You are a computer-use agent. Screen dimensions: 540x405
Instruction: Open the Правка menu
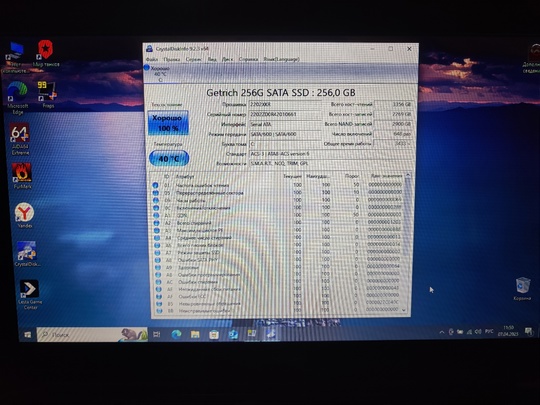(172, 59)
